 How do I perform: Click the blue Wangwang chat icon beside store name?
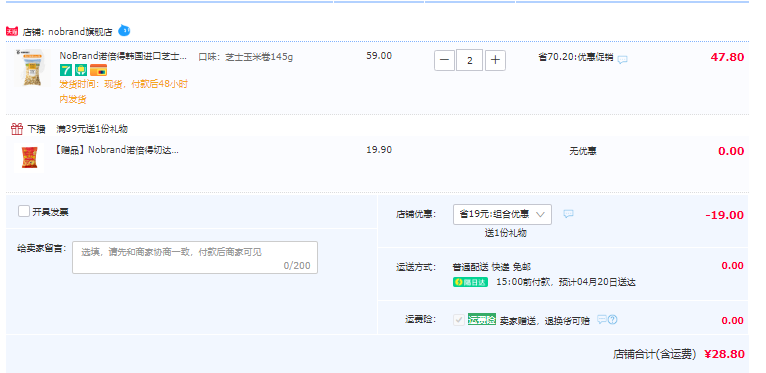[124, 31]
